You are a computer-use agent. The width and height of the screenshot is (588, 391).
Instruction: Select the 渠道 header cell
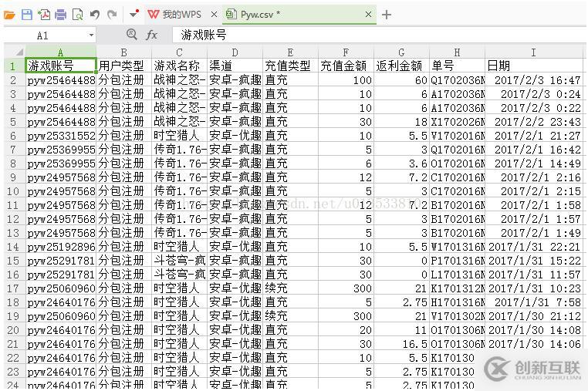tap(235, 66)
